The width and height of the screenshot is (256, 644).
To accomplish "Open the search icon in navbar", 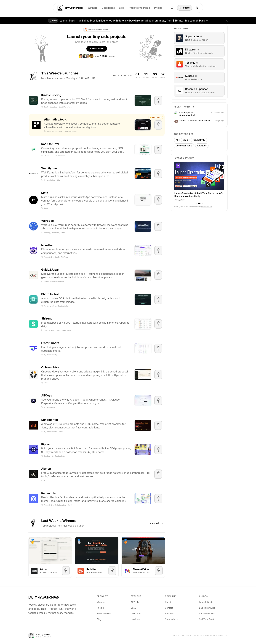I will point(172,8).
